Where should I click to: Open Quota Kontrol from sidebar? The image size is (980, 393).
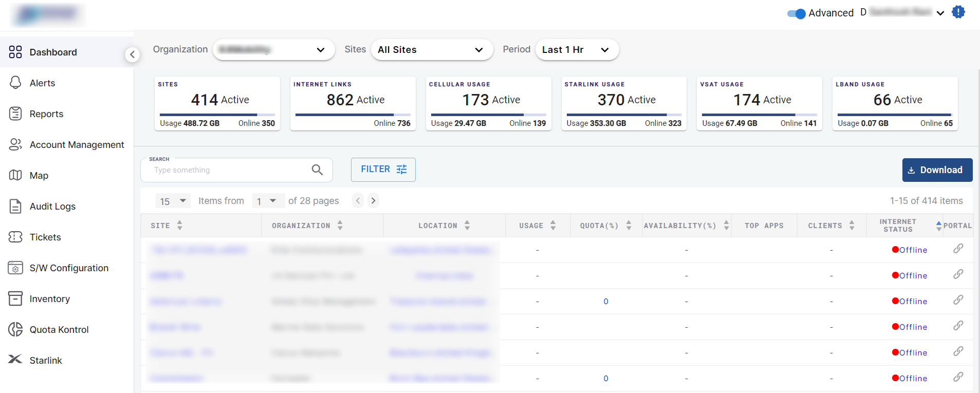(59, 329)
